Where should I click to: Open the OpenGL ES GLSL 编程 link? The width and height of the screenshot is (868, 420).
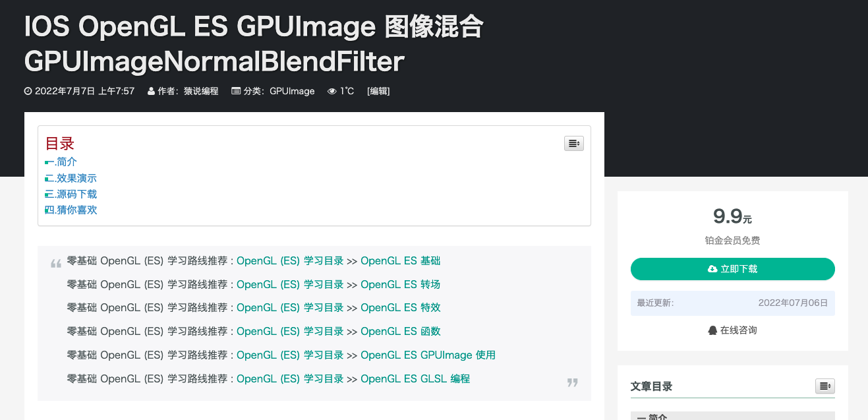(x=415, y=378)
